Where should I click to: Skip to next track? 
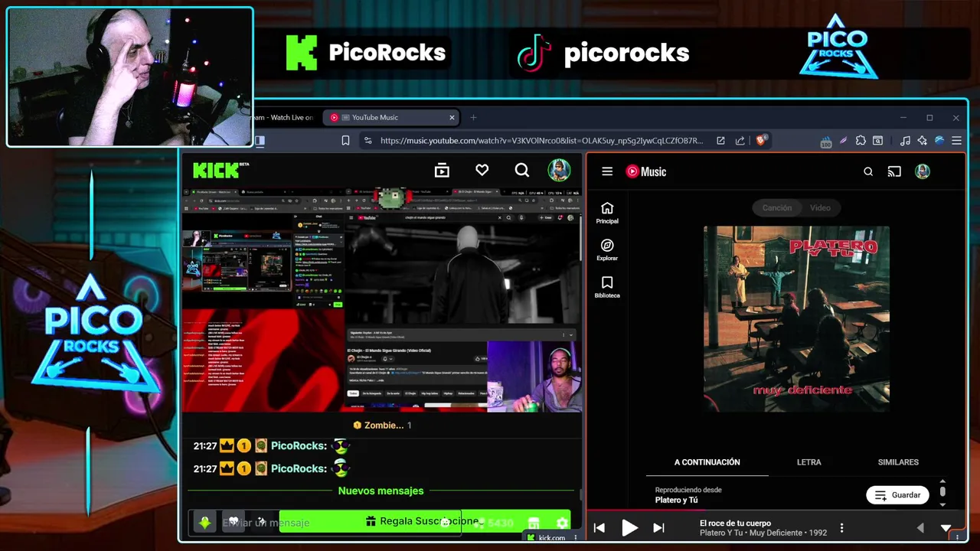pyautogui.click(x=658, y=527)
